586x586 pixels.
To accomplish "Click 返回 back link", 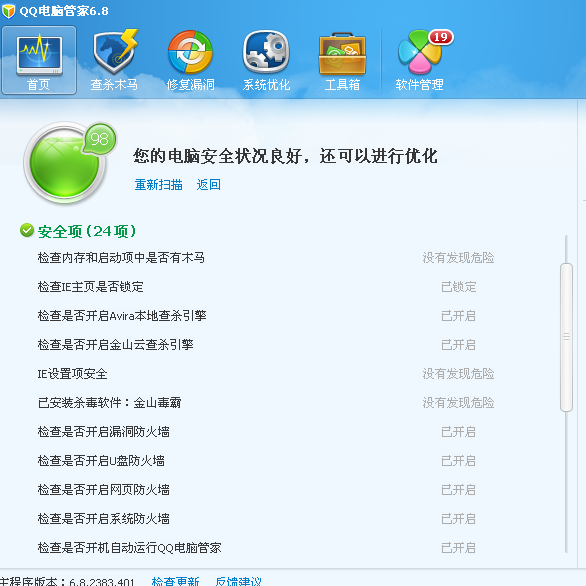I will point(209,185).
